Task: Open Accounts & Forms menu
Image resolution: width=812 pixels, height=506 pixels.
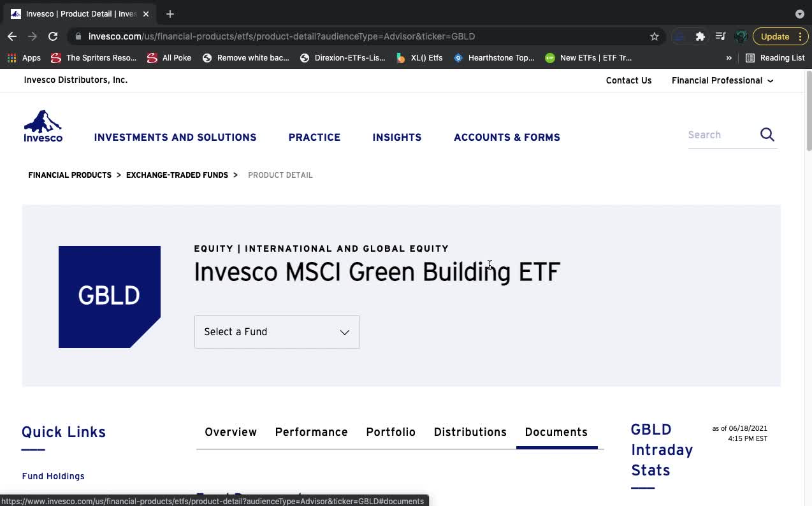Action: click(x=507, y=137)
